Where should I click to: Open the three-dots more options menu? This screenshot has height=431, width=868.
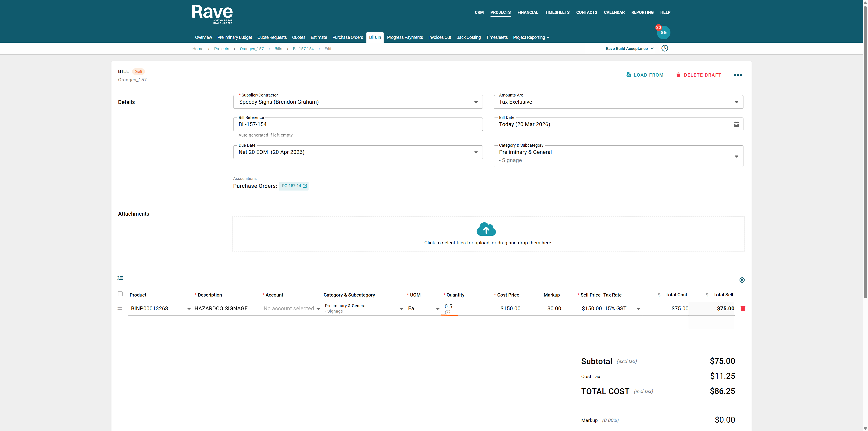tap(738, 75)
